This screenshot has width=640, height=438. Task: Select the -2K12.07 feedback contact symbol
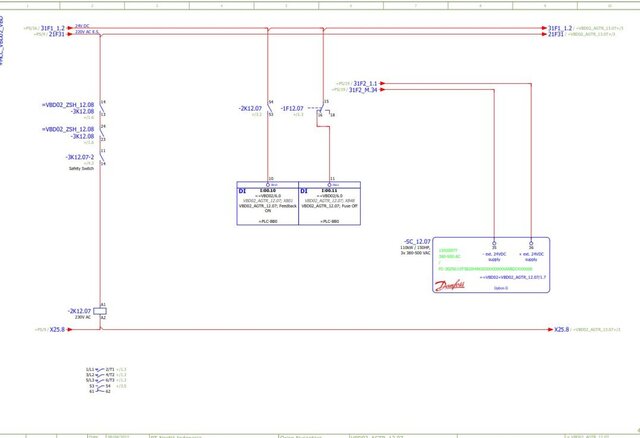click(270, 108)
